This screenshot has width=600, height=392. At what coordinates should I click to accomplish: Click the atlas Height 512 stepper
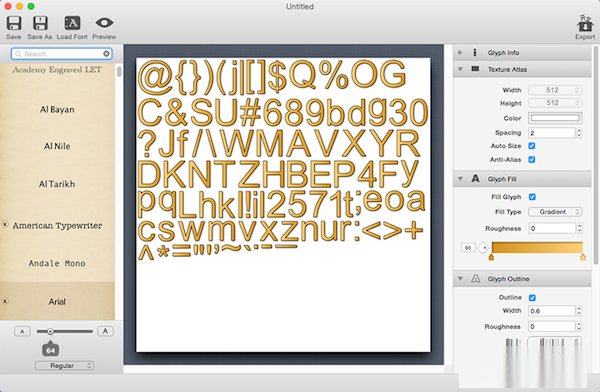(x=577, y=103)
